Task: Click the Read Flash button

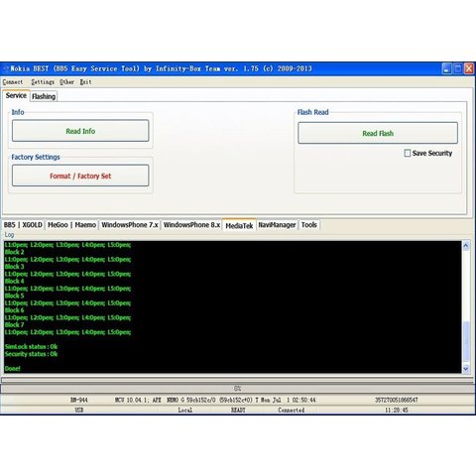Action: tap(378, 133)
